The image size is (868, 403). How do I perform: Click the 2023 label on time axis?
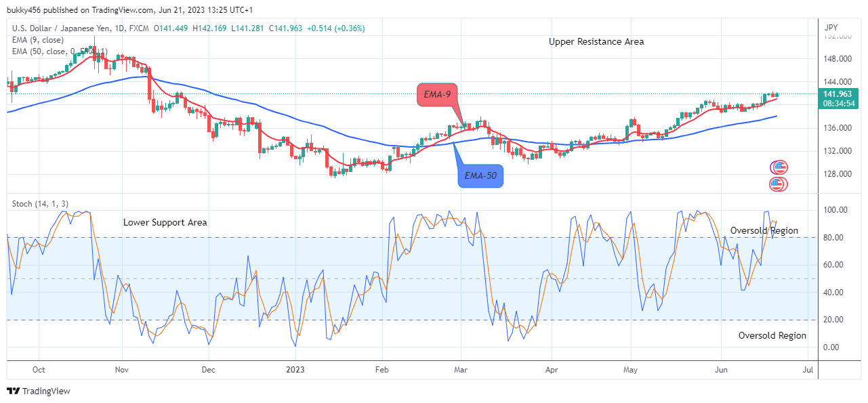click(x=295, y=370)
